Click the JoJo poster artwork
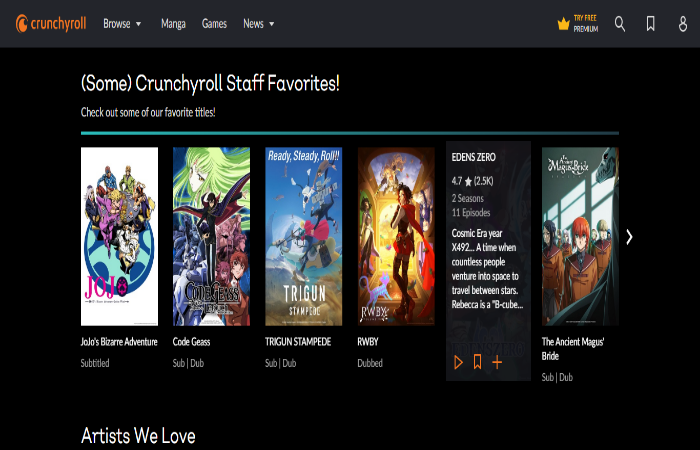The height and width of the screenshot is (450, 700). pos(119,237)
